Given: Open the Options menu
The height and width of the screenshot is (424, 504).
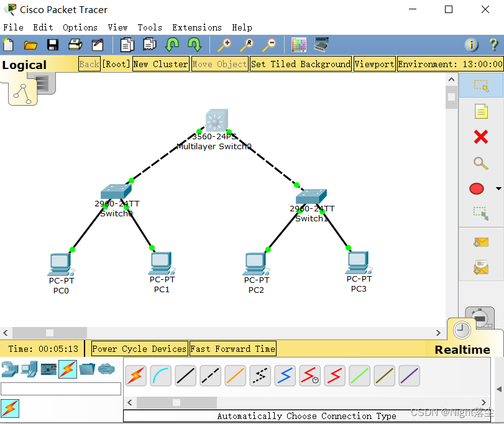Looking at the screenshot, I should 80,27.
